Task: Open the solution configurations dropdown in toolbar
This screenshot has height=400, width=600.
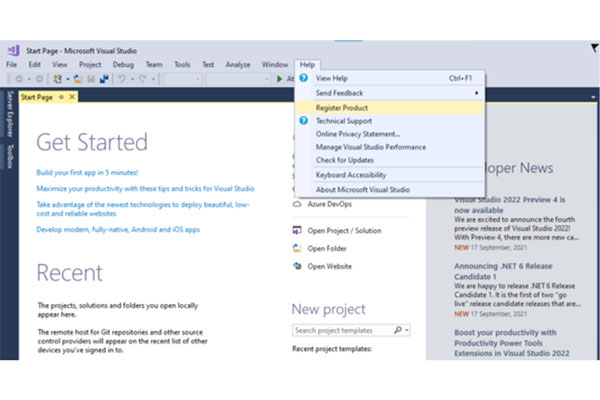Action: [x=184, y=78]
